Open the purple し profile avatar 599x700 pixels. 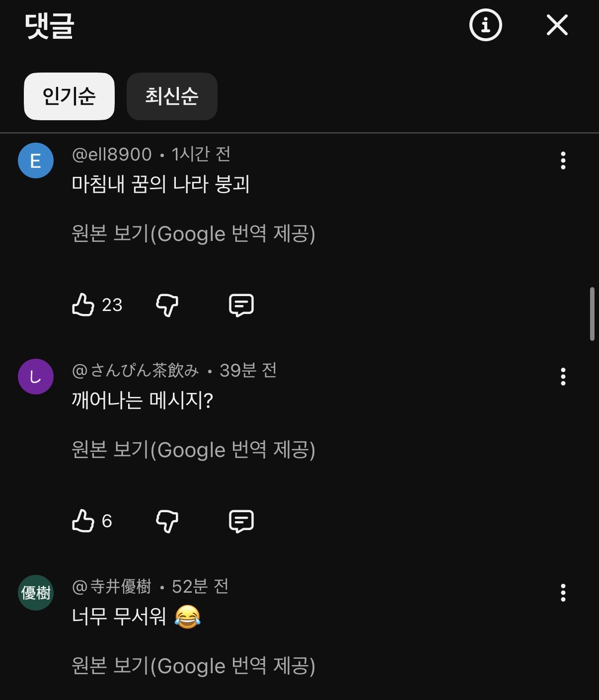(36, 377)
